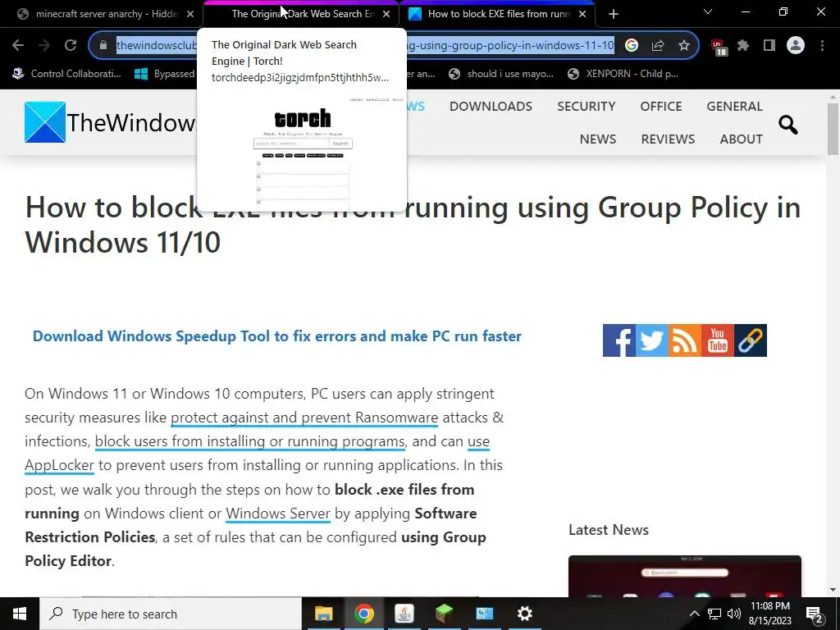Viewport: 840px width, 630px height.
Task: Open the clock showing 11:08 PM
Action: 769,614
